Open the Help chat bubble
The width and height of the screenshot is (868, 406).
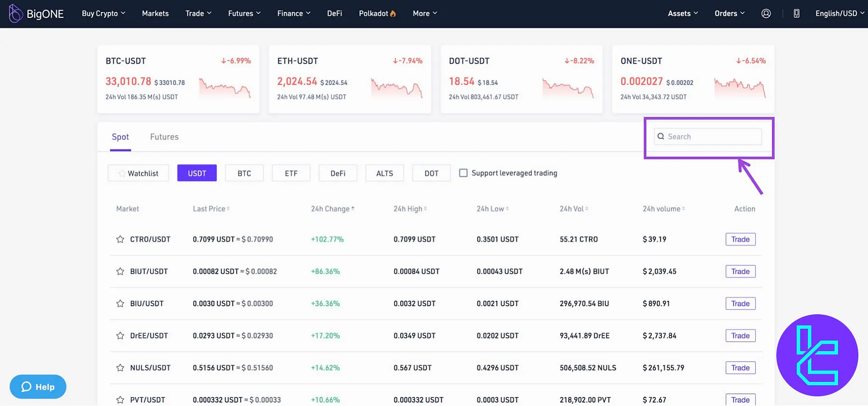tap(38, 387)
